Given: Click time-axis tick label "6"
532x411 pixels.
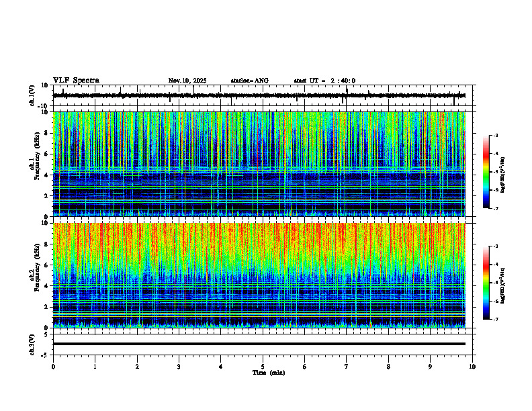Looking at the screenshot, I should coord(305,367).
